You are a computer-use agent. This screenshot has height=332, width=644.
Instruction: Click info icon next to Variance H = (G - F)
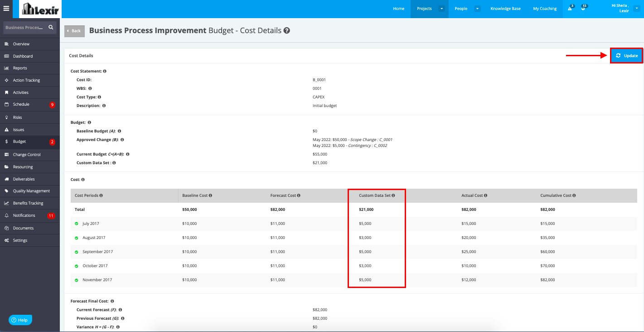pyautogui.click(x=117, y=327)
